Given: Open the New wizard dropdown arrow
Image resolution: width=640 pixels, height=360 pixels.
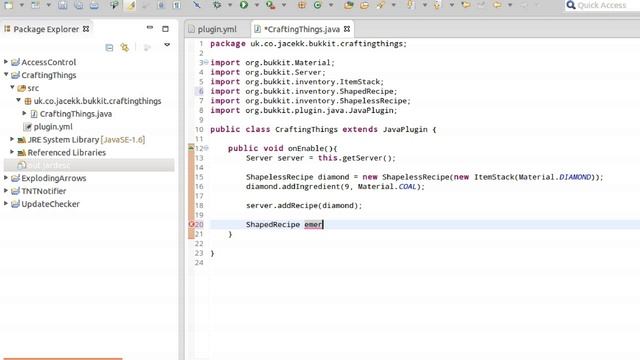Looking at the screenshot, I should (x=22, y=5).
